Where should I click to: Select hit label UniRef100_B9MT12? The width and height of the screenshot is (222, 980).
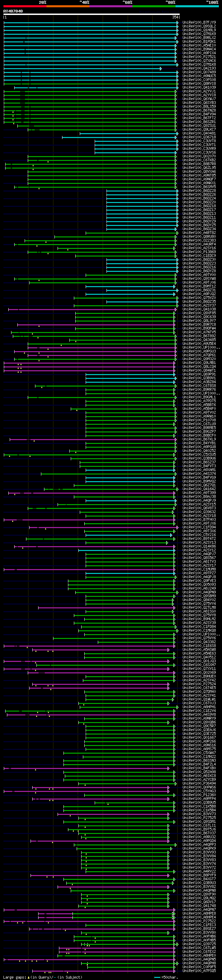point(199,286)
